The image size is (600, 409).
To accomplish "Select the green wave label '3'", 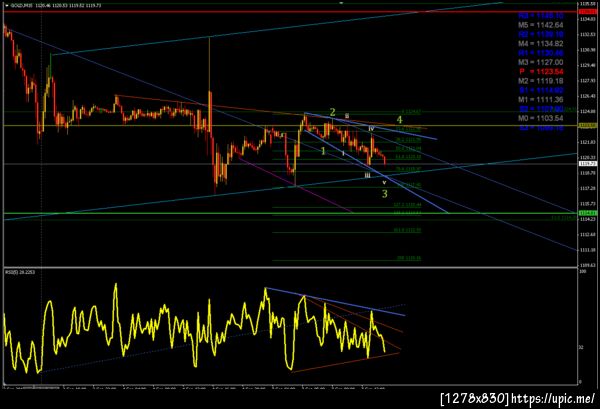I will pyautogui.click(x=385, y=194).
